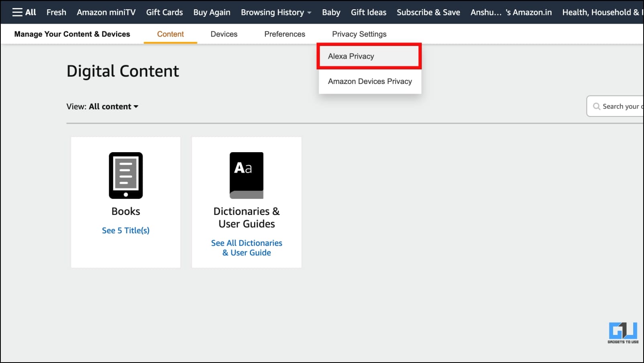The width and height of the screenshot is (644, 363).
Task: Expand the Browsing History dropdown arrow
Action: click(309, 13)
